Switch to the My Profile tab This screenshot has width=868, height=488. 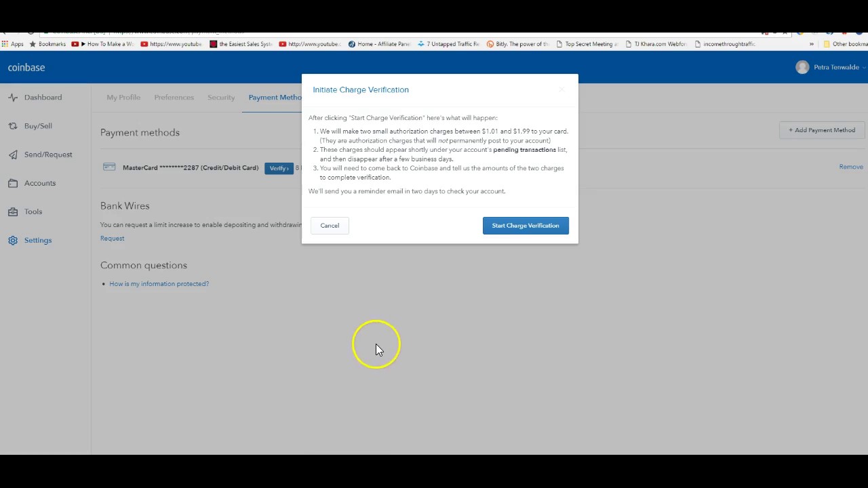click(123, 98)
